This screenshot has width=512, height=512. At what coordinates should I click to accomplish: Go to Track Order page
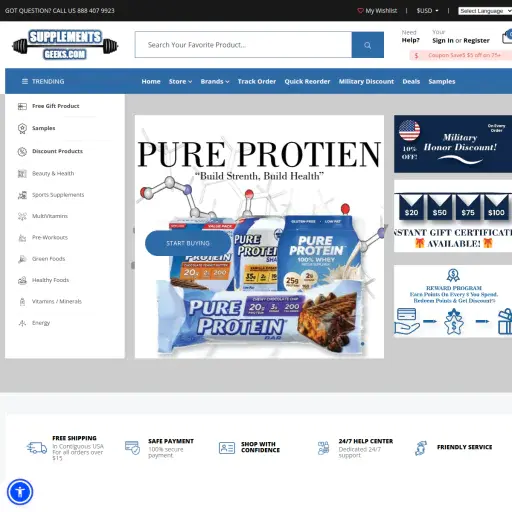point(257,81)
